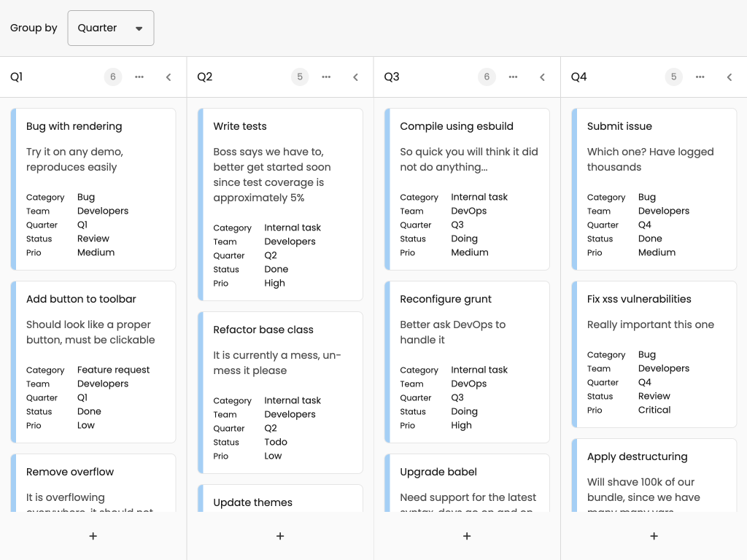Click the plus icon under the Q2 column

point(279,536)
